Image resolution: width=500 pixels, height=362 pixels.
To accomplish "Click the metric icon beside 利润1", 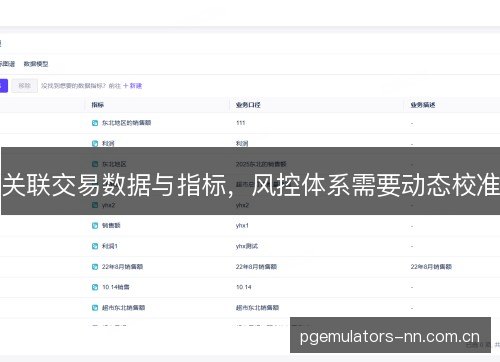I will point(95,246).
